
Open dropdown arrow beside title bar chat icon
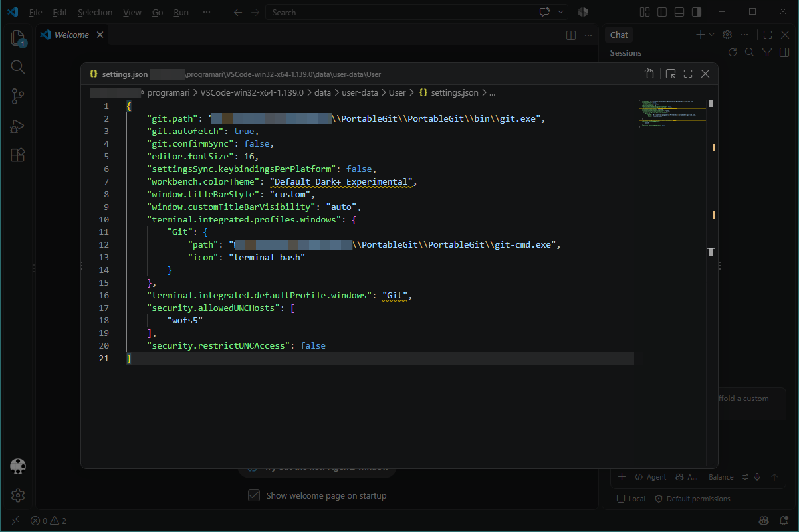click(x=561, y=12)
